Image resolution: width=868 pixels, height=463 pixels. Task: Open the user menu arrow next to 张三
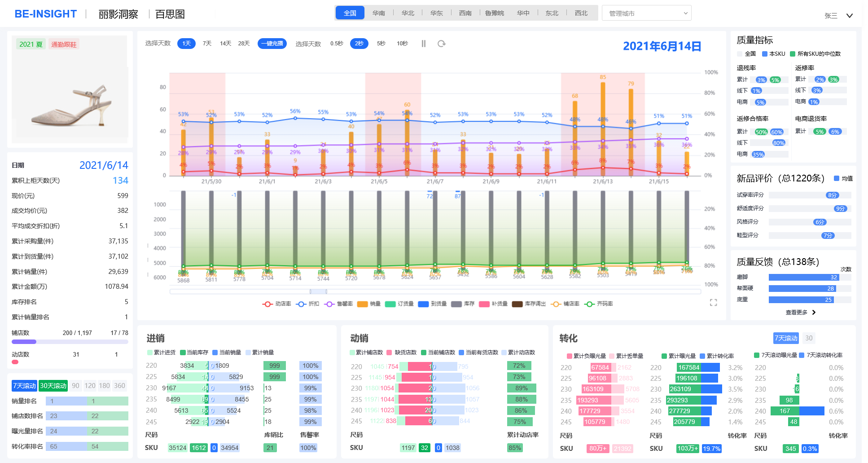849,16
